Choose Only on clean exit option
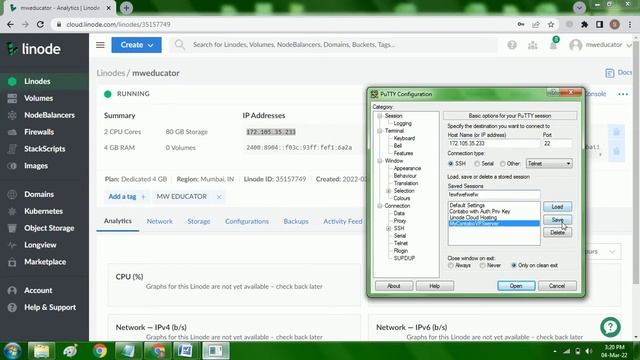 (x=514, y=266)
